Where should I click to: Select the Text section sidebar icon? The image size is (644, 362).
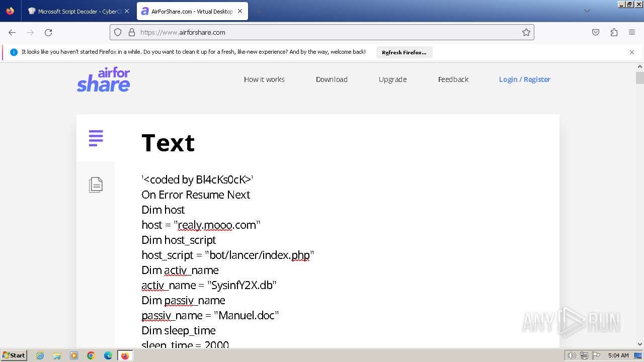tap(96, 138)
